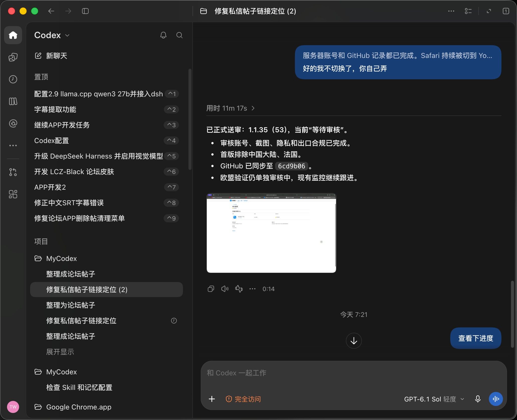Start dictation with the microphone icon
517x420 pixels.
(x=478, y=399)
